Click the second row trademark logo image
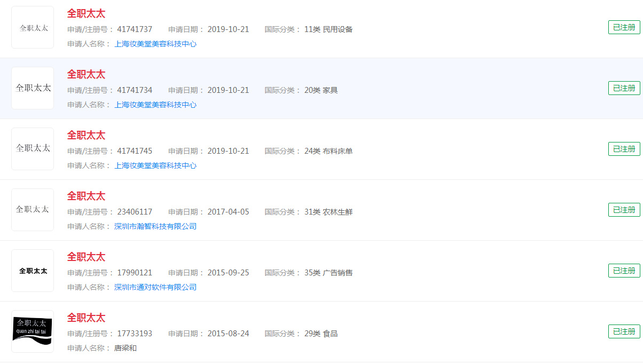Viewport: 643px width, 364px height. point(32,88)
